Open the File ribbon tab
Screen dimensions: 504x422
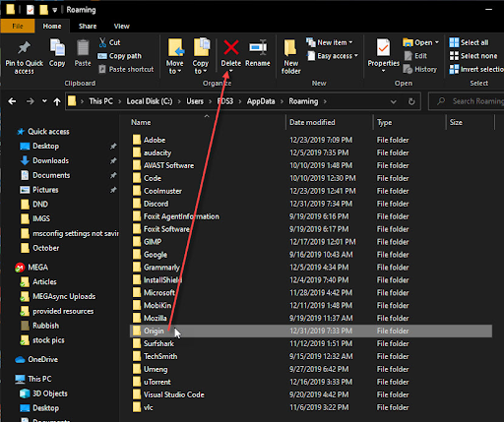[18, 27]
